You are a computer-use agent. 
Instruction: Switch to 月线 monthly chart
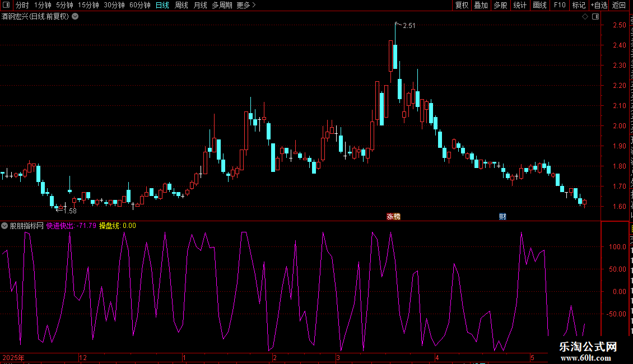pos(200,5)
